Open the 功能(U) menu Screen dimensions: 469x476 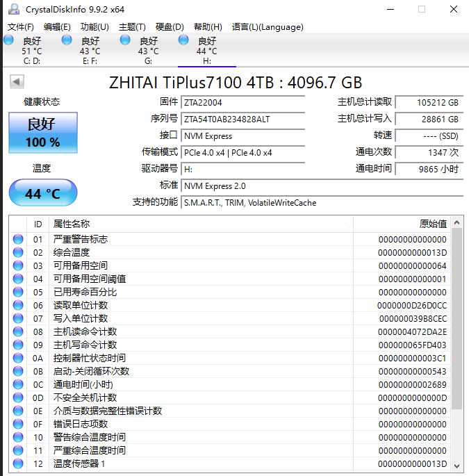(94, 27)
